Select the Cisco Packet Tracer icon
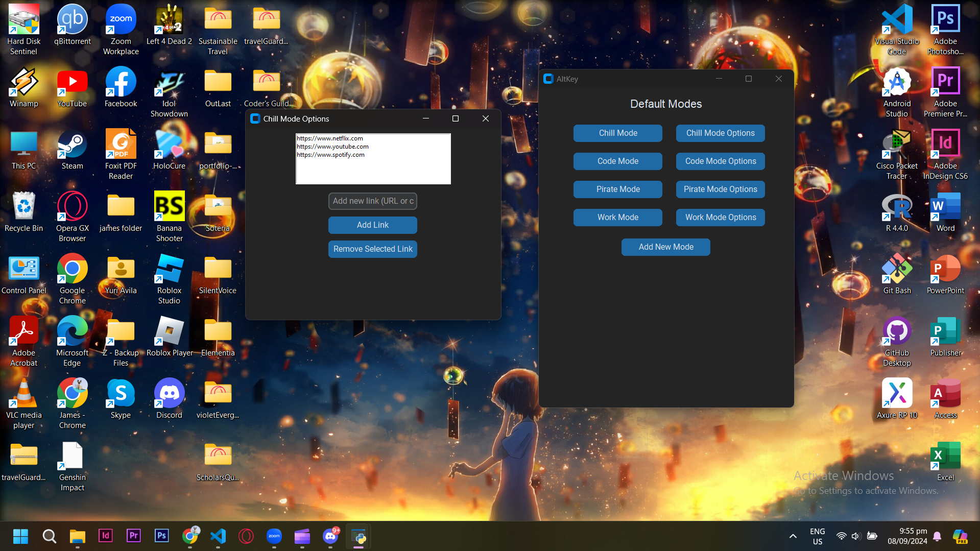Image resolution: width=980 pixels, height=551 pixels. point(897,154)
